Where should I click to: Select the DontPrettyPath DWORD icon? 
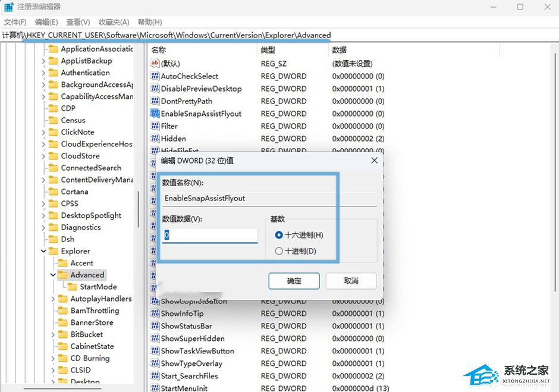coord(155,101)
